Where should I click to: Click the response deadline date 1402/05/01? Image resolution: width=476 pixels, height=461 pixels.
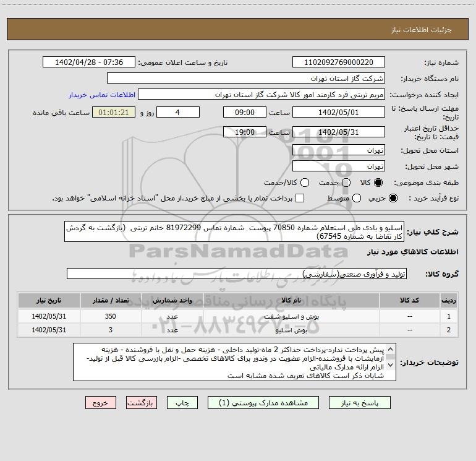339,113
